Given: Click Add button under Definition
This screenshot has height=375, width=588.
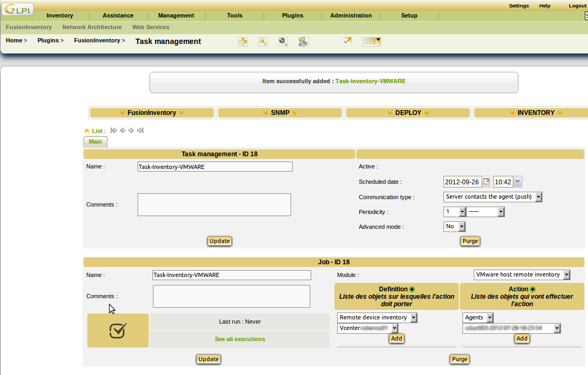Looking at the screenshot, I should [396, 338].
